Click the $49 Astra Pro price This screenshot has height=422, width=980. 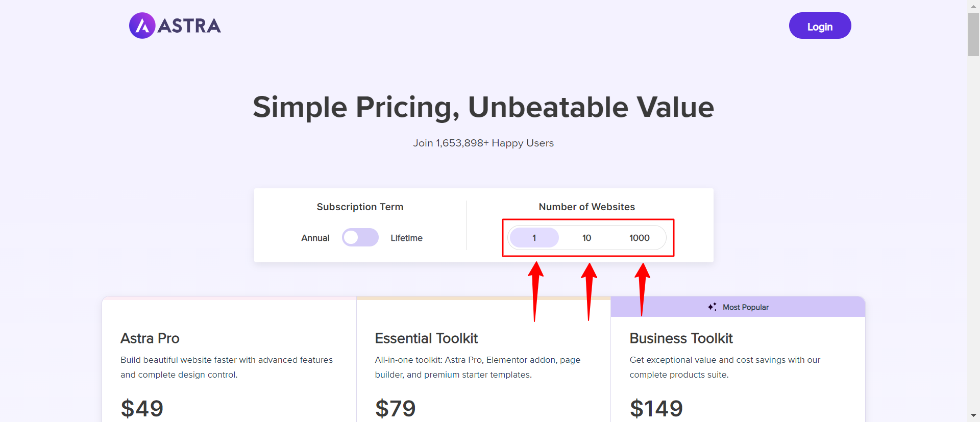tap(142, 408)
